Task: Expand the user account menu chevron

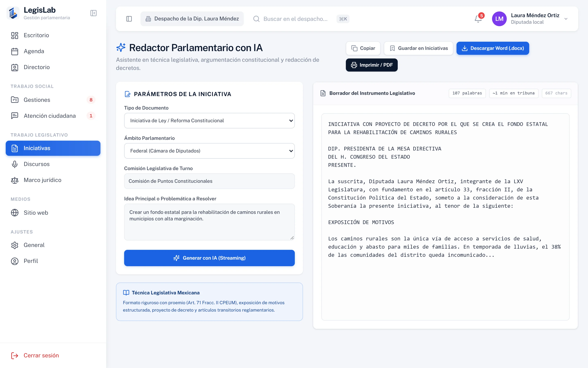Action: 566,19
